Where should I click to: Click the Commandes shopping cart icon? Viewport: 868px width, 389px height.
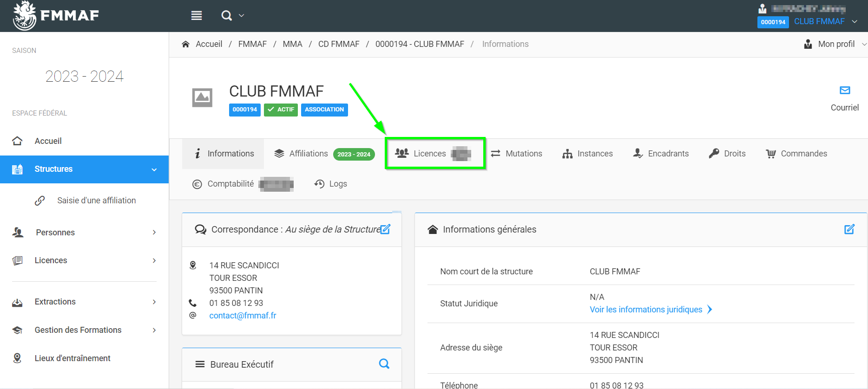pyautogui.click(x=771, y=154)
